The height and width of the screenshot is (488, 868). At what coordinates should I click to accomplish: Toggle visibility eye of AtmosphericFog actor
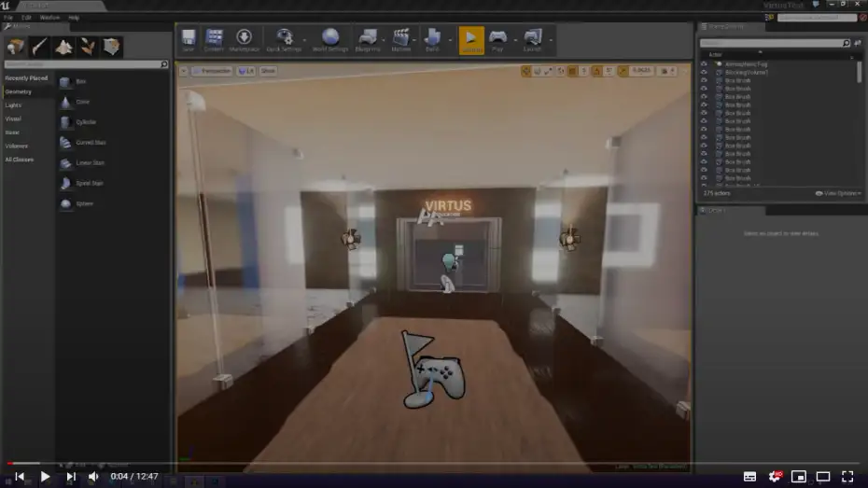click(704, 64)
